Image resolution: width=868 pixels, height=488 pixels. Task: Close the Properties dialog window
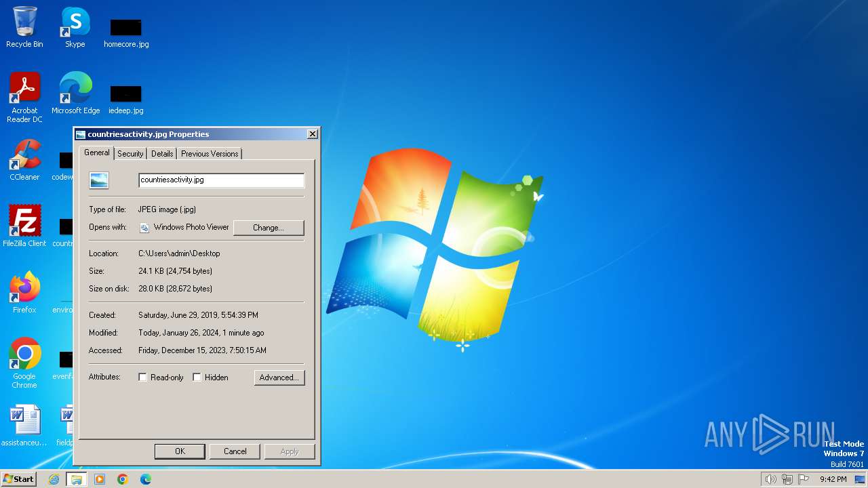pyautogui.click(x=313, y=134)
